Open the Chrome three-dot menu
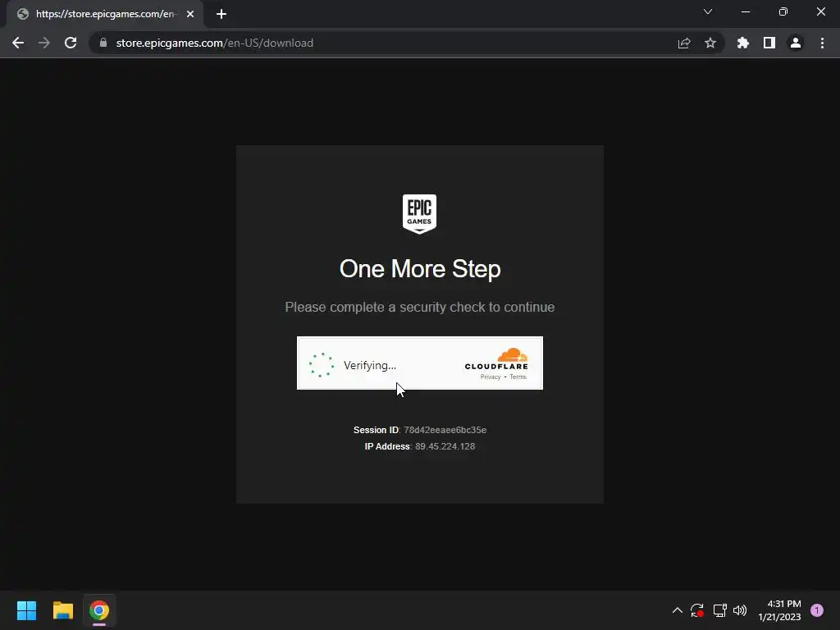 coord(822,43)
